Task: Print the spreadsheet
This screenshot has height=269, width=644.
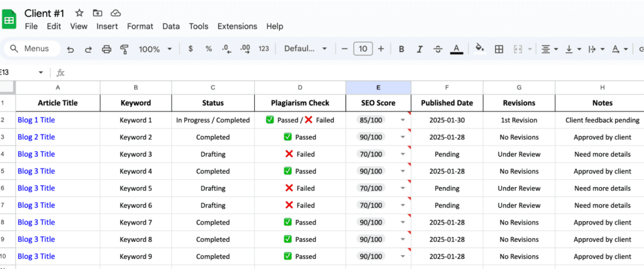Action: (106, 49)
